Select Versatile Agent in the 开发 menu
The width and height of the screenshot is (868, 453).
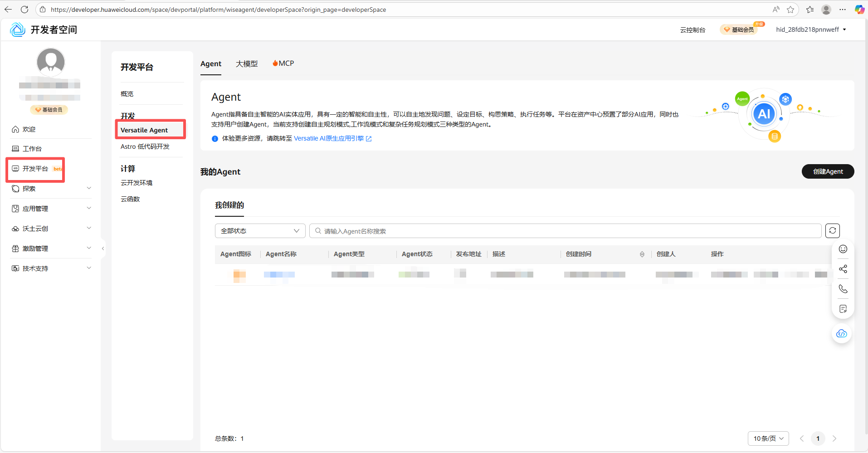click(x=144, y=130)
